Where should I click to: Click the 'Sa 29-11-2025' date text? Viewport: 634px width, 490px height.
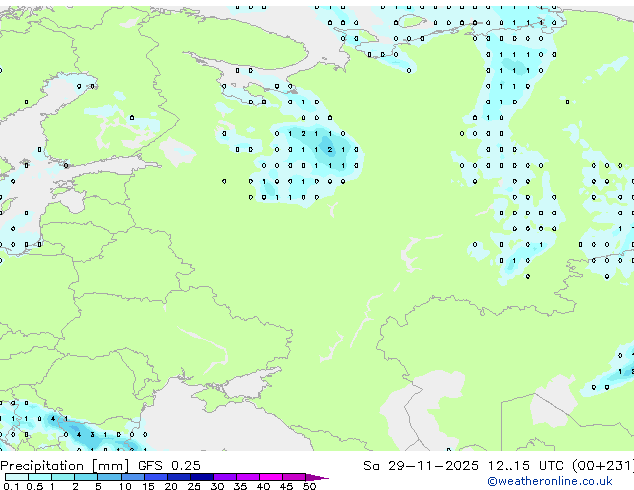click(421, 466)
